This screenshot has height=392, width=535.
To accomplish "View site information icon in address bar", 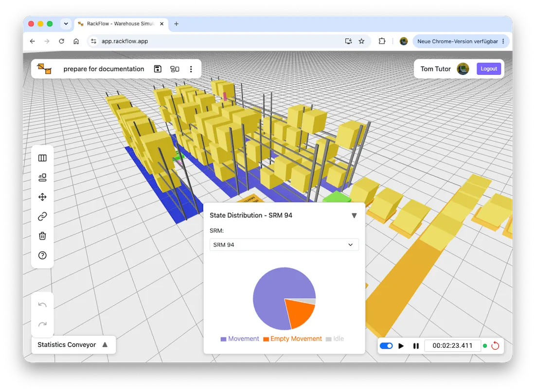I will tap(93, 41).
